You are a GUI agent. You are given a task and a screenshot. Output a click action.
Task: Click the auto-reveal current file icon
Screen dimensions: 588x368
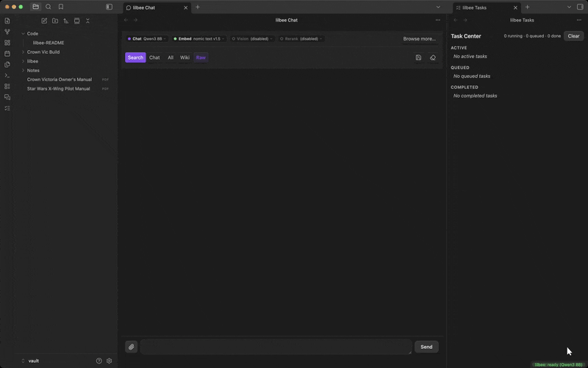pos(77,21)
